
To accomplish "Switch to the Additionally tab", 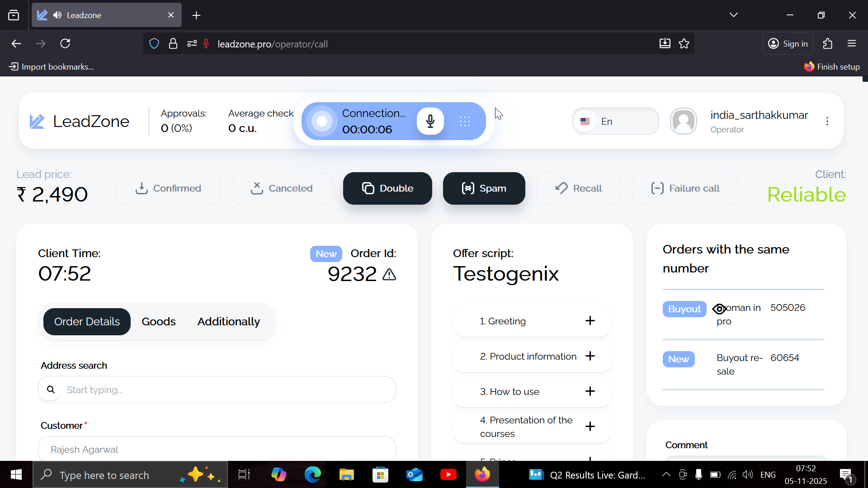I will [x=228, y=322].
